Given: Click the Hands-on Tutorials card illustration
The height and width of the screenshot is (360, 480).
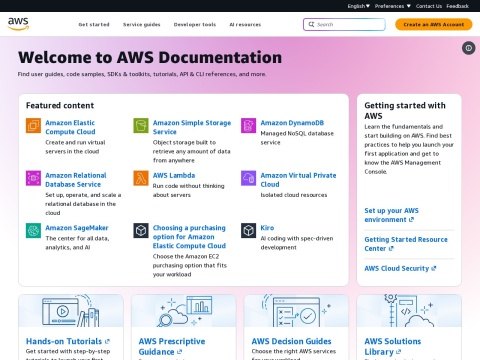Looking at the screenshot, I should coord(71,311).
